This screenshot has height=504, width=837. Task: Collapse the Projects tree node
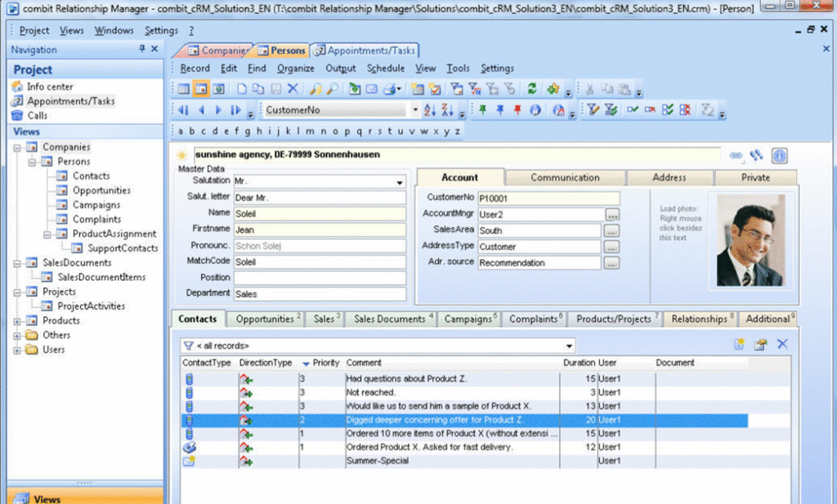(x=17, y=292)
